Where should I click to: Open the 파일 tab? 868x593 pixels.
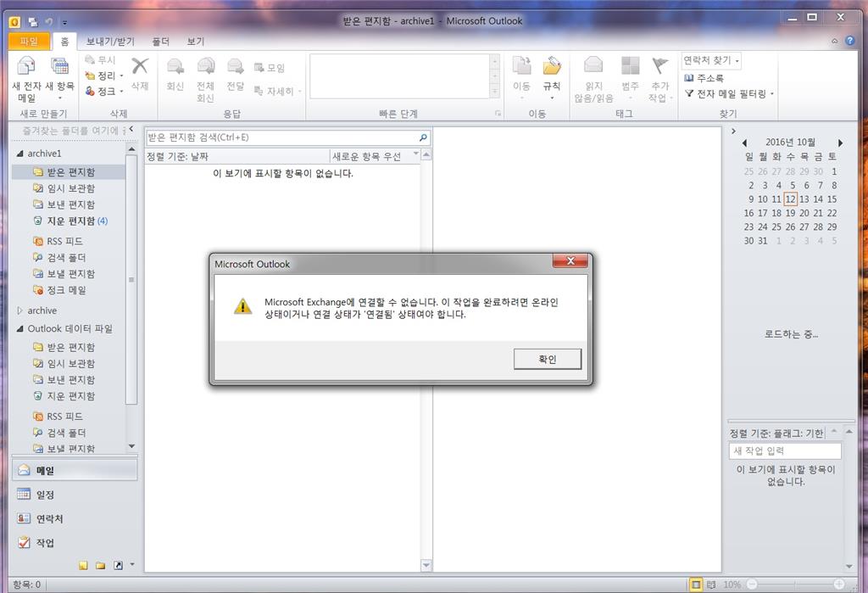(x=28, y=41)
